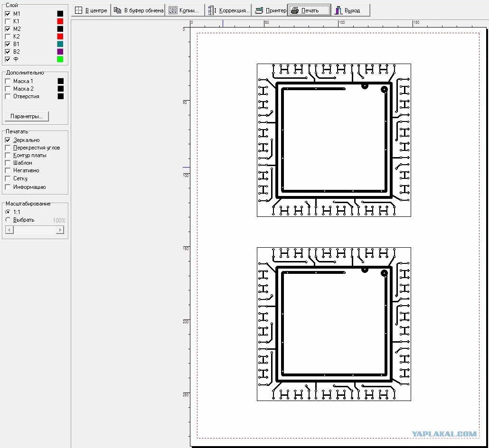Select the 1:1 scale radio button
The height and width of the screenshot is (448, 489).
point(8,212)
